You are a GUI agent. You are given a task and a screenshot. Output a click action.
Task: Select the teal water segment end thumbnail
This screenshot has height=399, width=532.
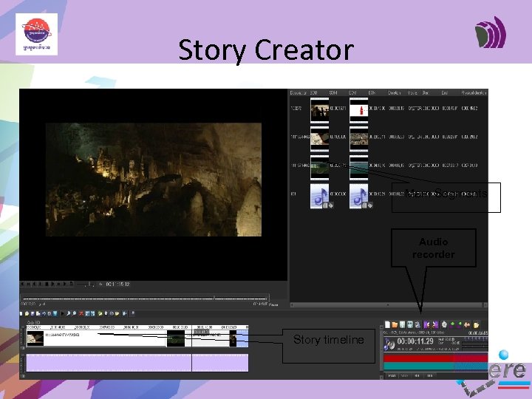(x=358, y=167)
